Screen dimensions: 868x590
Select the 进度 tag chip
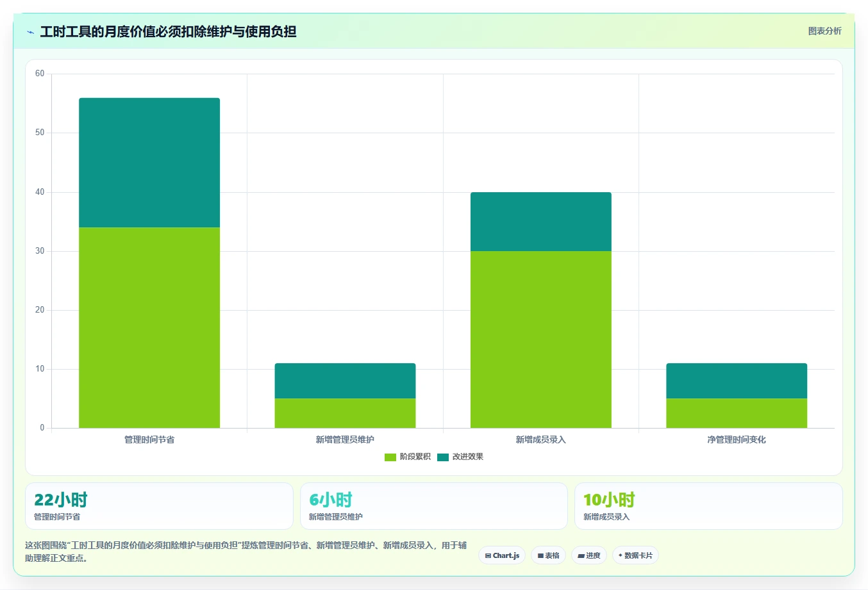click(x=589, y=555)
